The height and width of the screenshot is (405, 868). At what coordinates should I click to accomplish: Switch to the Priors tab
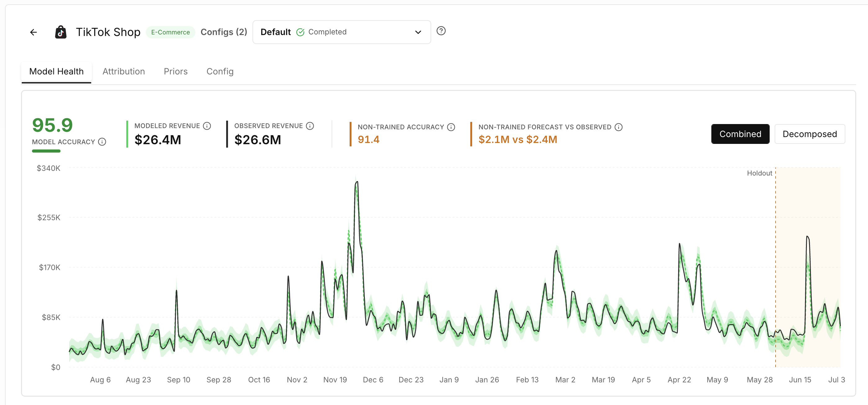coord(176,71)
